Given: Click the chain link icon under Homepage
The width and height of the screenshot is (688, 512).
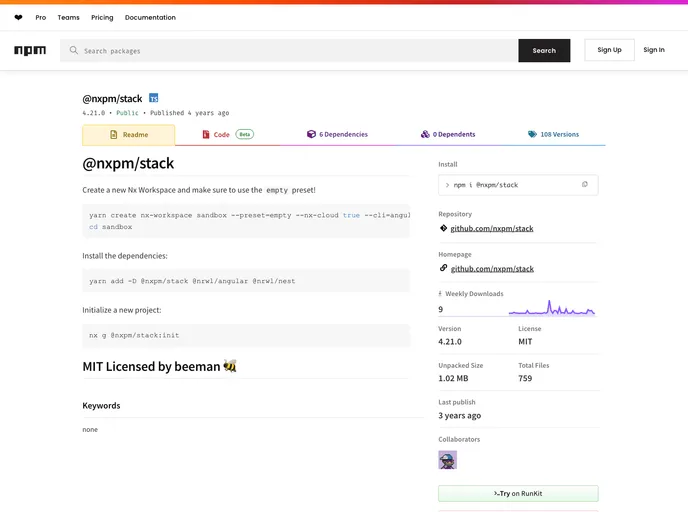Looking at the screenshot, I should pyautogui.click(x=443, y=268).
